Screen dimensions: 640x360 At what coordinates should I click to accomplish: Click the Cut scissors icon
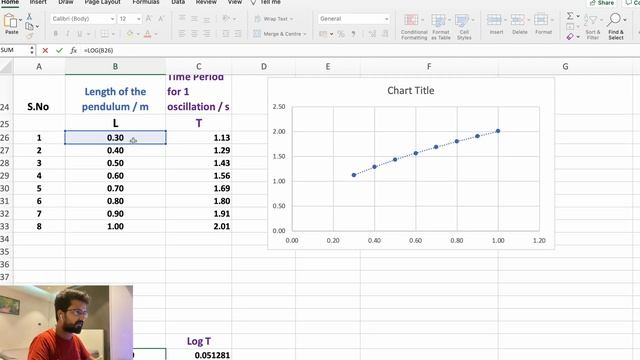[29, 17]
